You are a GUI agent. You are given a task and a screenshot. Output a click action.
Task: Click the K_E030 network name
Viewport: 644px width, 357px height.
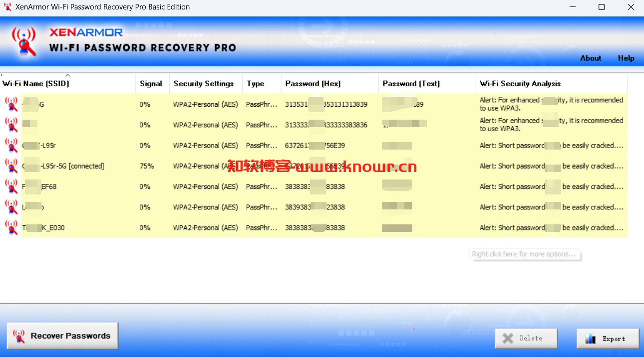[43, 228]
